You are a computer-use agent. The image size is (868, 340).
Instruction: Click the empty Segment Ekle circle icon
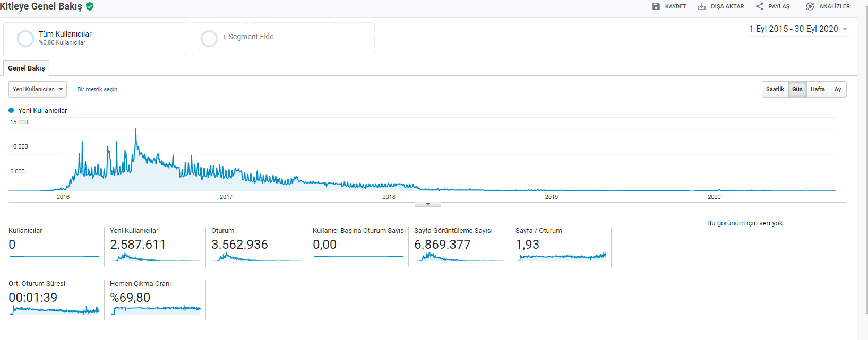point(209,38)
